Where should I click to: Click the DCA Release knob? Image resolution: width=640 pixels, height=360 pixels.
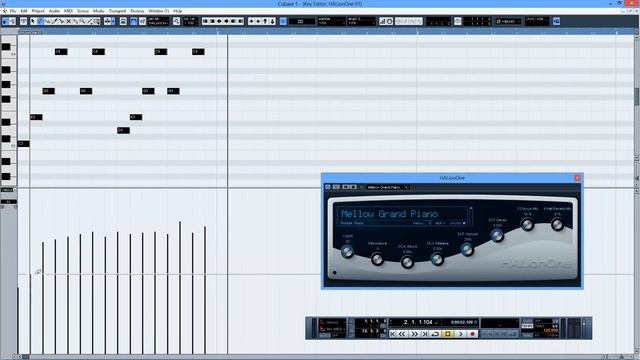click(437, 259)
